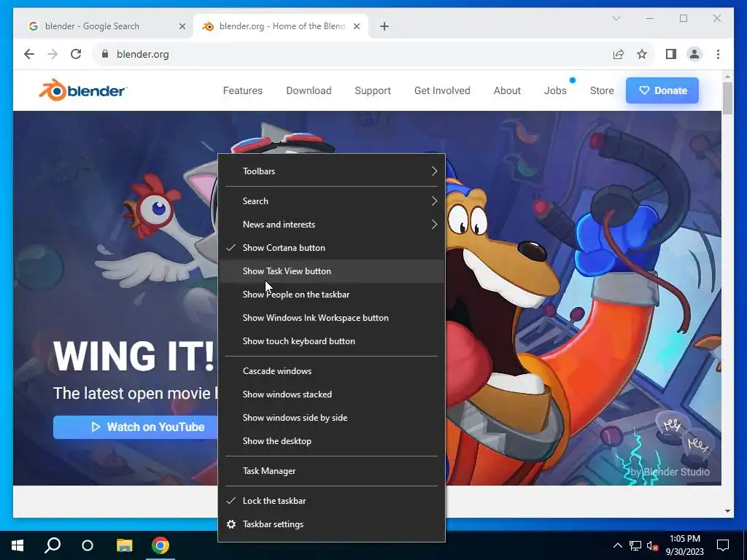
Task: Open the Jobs page link
Action: click(x=555, y=90)
